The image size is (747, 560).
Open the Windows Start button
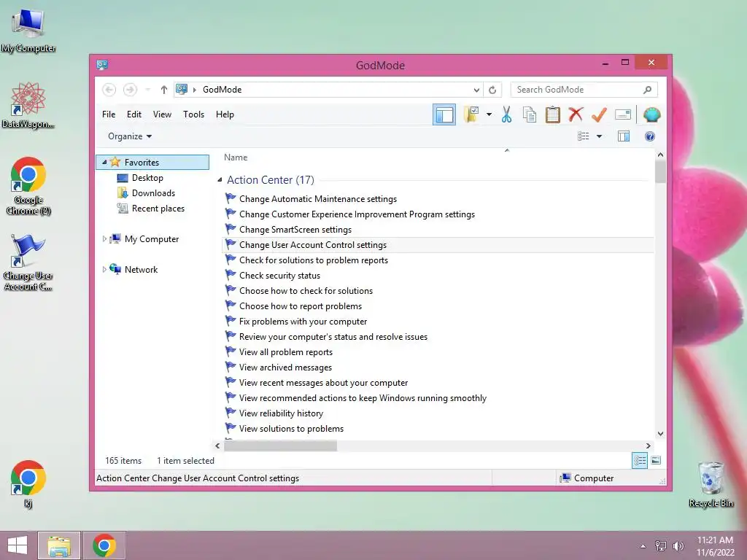click(x=18, y=545)
